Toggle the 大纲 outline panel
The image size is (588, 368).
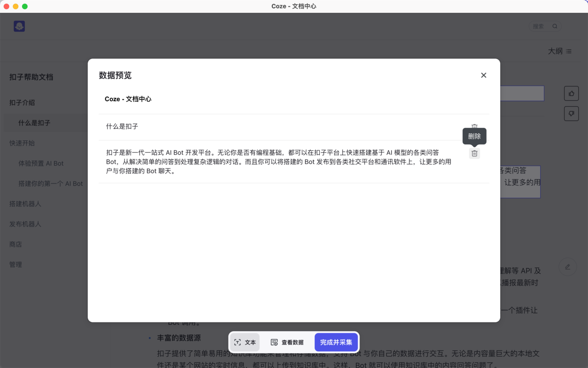(x=556, y=51)
